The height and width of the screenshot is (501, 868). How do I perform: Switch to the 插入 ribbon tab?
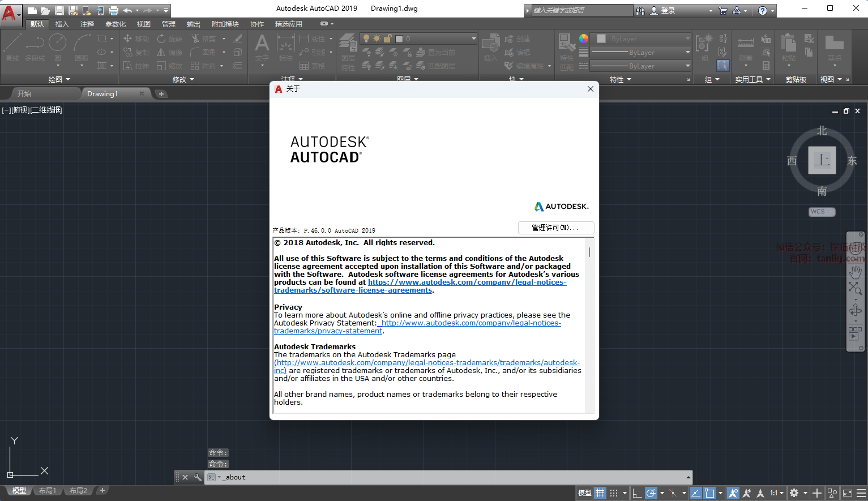point(62,24)
